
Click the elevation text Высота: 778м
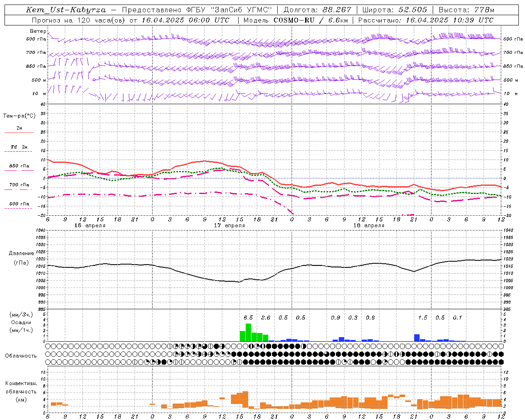pyautogui.click(x=466, y=10)
